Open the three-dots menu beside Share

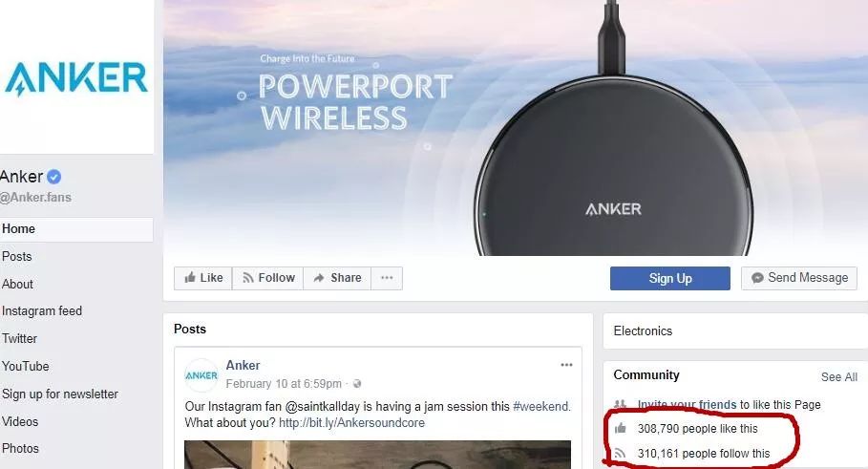(387, 278)
